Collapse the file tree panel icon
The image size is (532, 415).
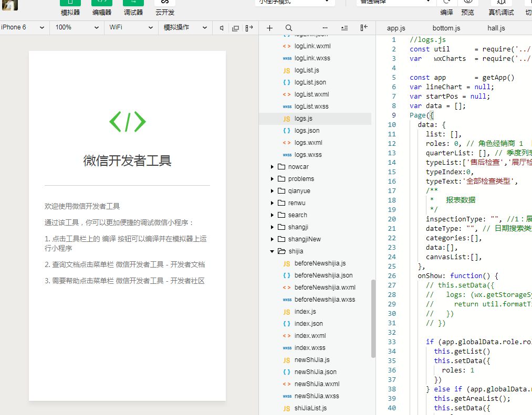pos(364,28)
